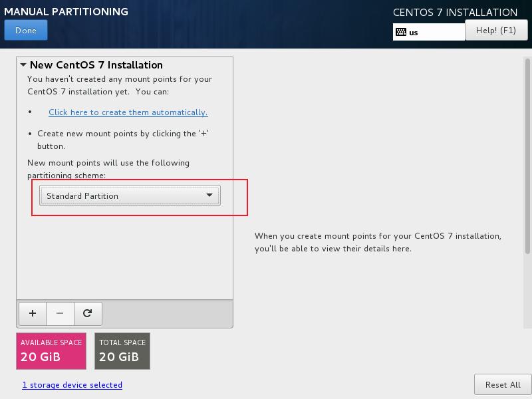The image size is (532, 399).
Task: Click the link to create mount points automatically
Action: tap(128, 112)
